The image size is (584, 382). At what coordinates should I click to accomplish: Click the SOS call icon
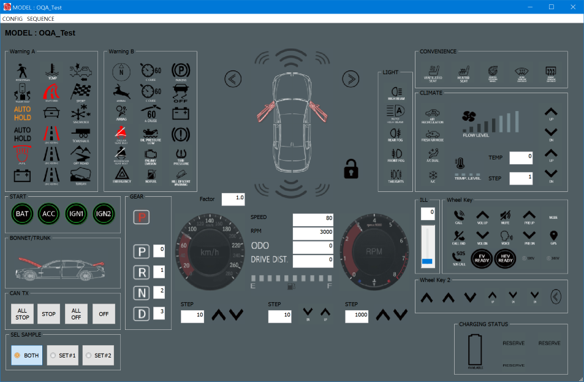[x=459, y=258]
